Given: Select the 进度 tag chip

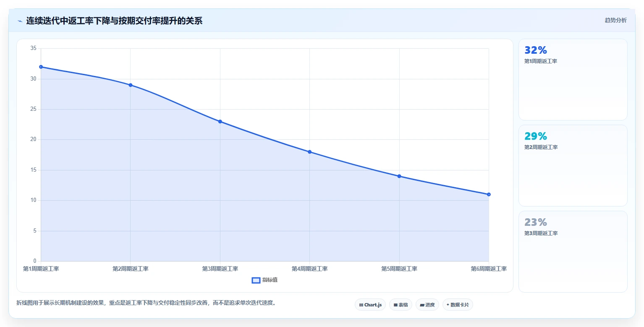Looking at the screenshot, I should (x=427, y=305).
